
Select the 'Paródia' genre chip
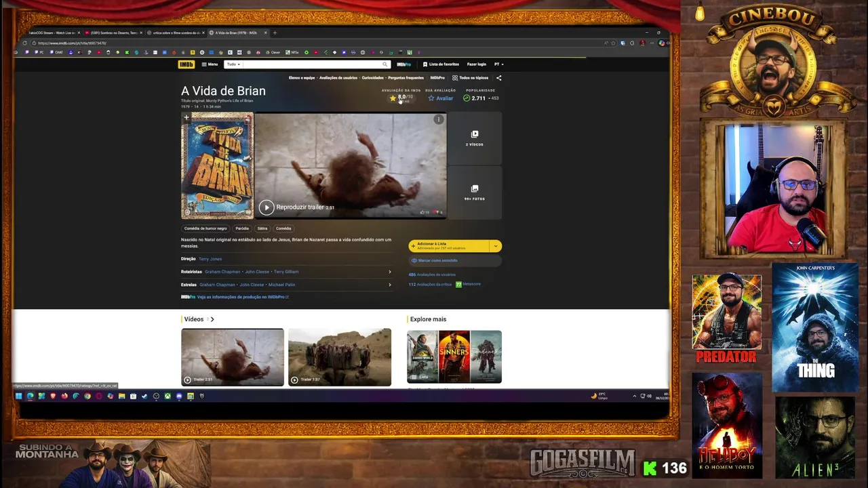[242, 228]
